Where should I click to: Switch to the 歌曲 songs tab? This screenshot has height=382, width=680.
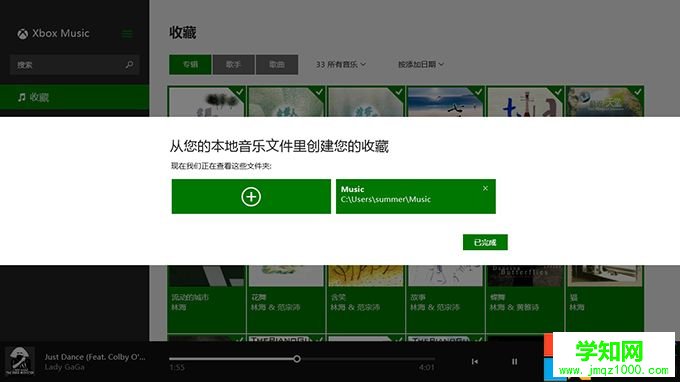click(x=277, y=65)
